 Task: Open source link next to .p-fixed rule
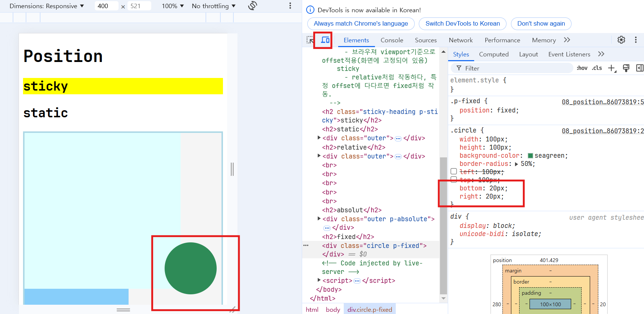coord(602,102)
